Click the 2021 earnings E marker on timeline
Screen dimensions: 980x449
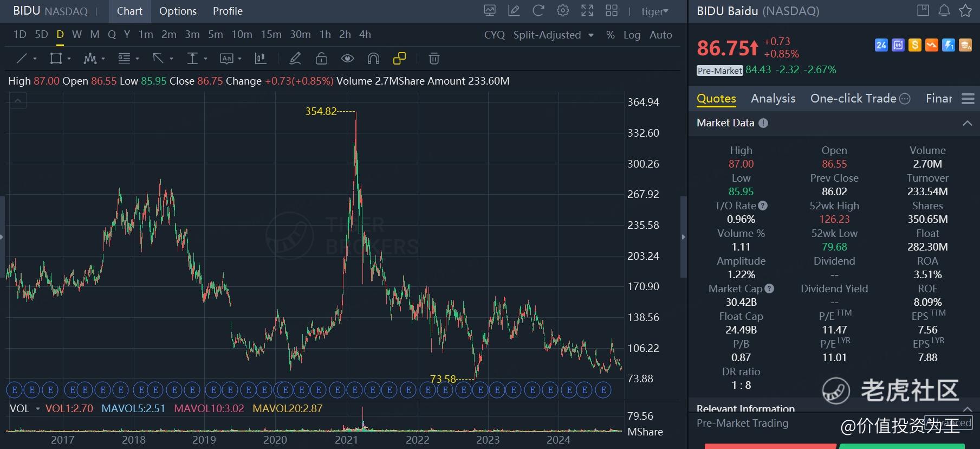pos(355,389)
